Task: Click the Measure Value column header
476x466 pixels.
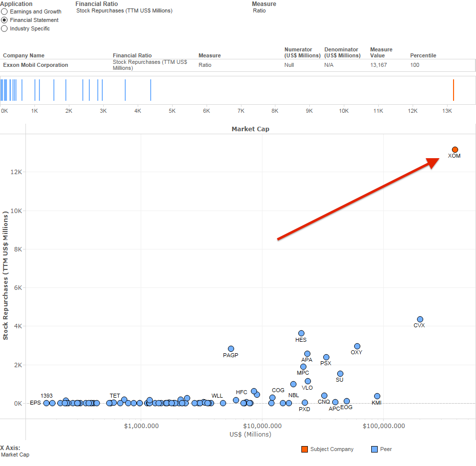Action: (x=381, y=52)
